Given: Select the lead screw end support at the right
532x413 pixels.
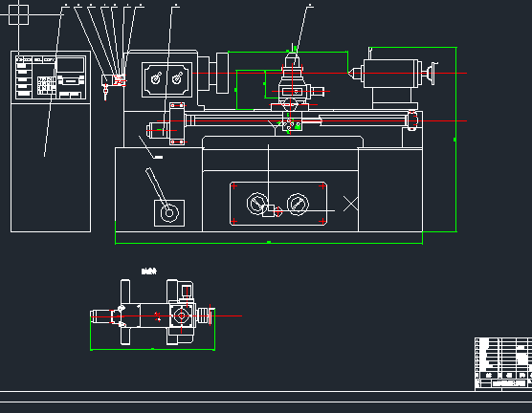Looking at the screenshot, I should click(x=412, y=120).
